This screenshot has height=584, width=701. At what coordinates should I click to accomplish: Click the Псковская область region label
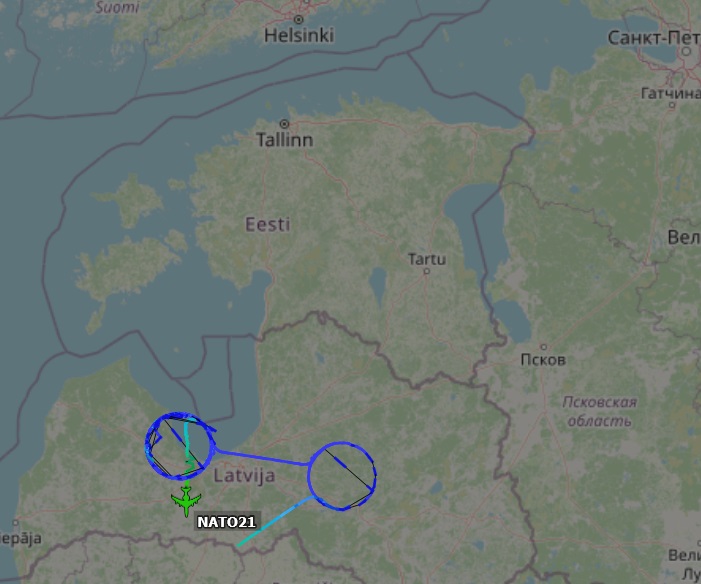click(599, 411)
